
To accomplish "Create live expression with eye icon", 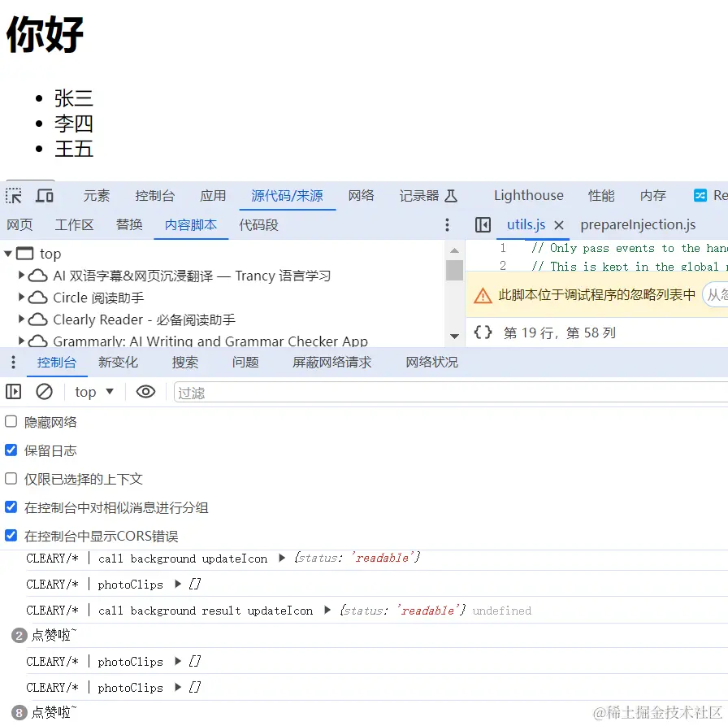I will (x=145, y=392).
